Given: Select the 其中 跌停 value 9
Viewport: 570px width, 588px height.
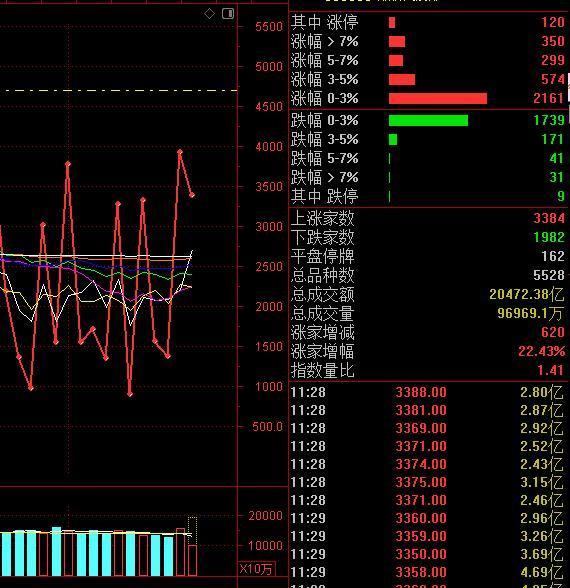Looking at the screenshot, I should click(x=561, y=196).
